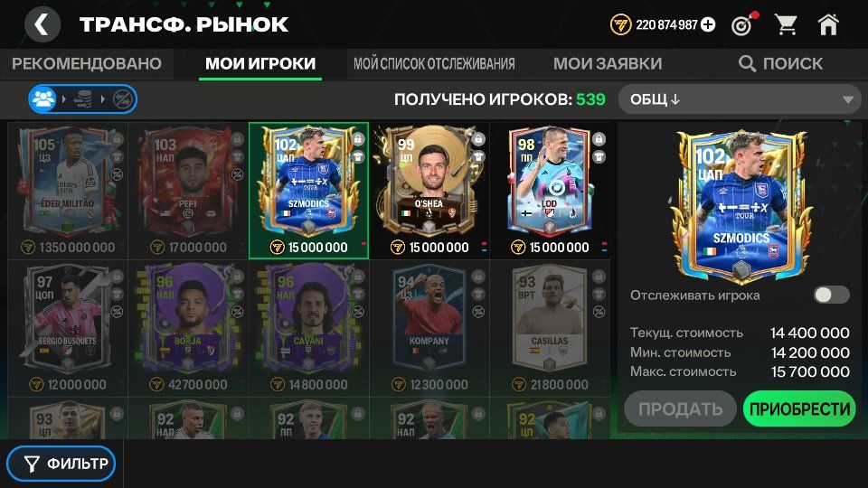Click the green ПРИОБРЕСТИ button
The height and width of the screenshot is (488, 868).
(799, 408)
